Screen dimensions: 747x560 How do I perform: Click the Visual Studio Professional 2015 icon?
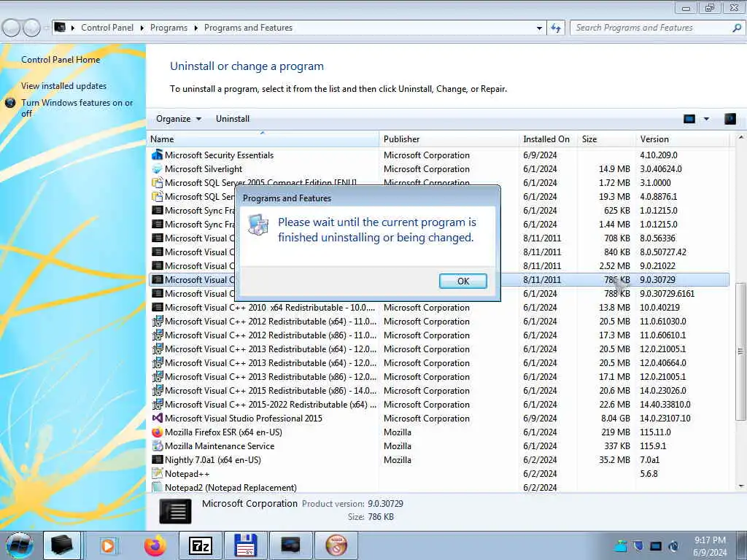[157, 418]
